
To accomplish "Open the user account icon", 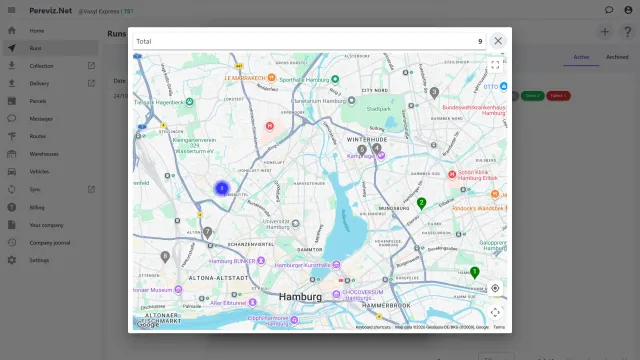I will 628,10.
